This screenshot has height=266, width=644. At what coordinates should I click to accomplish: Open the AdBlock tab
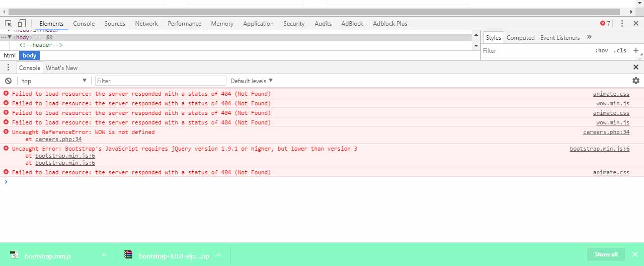[x=352, y=24]
